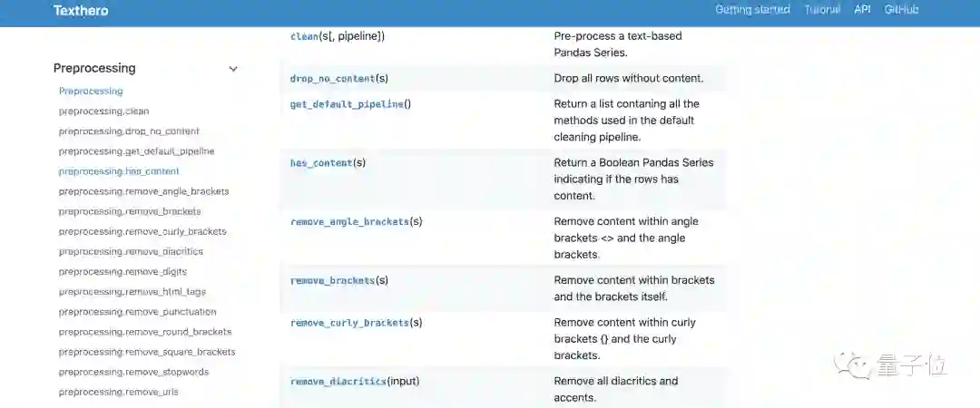Click drop_no_content function link in table

(x=332, y=79)
